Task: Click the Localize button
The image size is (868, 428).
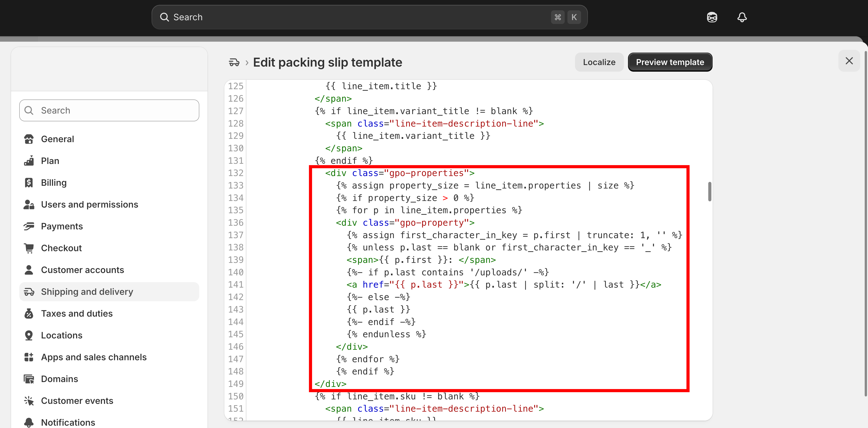Action: tap(599, 62)
